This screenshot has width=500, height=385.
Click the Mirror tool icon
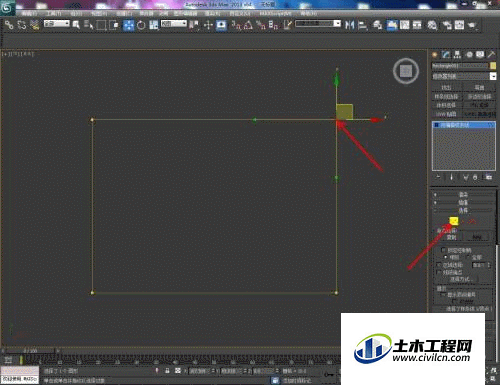pos(349,25)
